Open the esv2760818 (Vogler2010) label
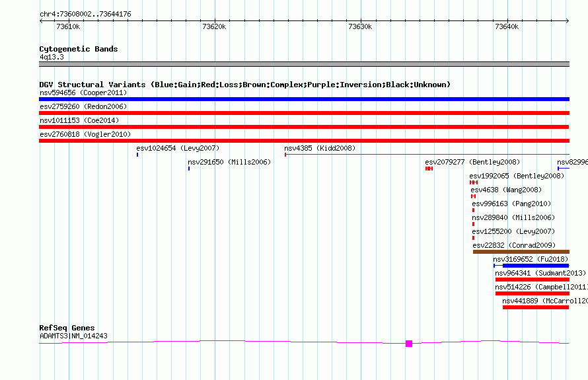 (x=85, y=134)
